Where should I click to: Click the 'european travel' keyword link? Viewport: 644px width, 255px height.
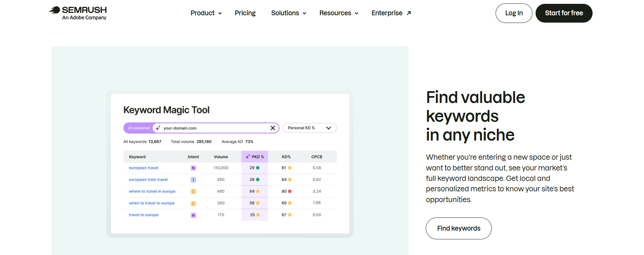(x=144, y=168)
